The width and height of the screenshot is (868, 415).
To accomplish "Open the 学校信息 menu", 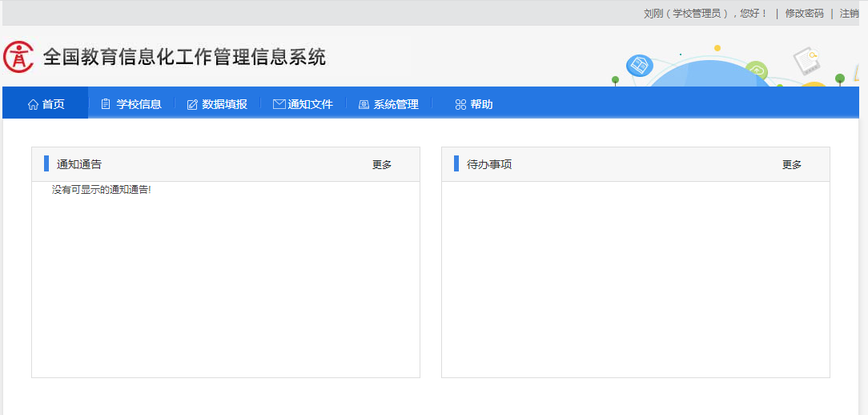I will pos(132,103).
